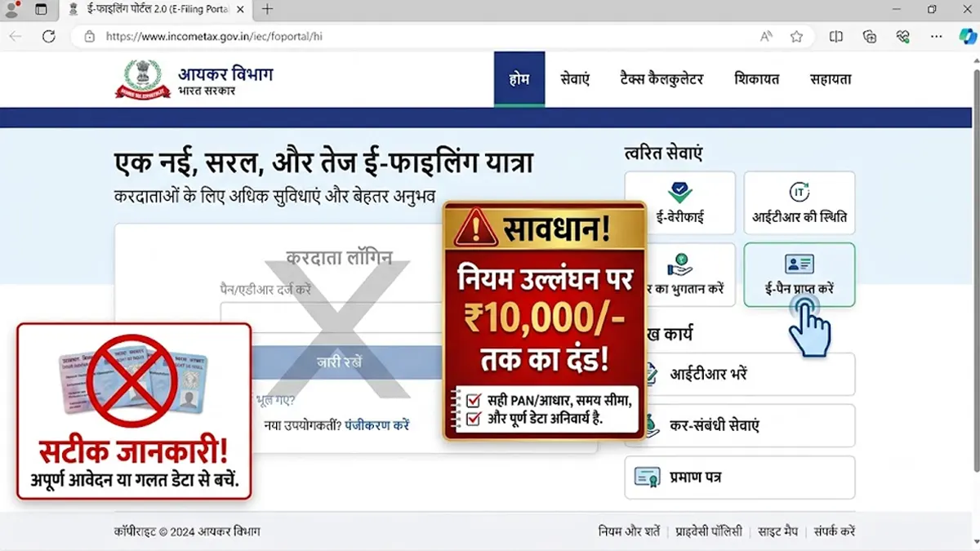Open the Copilot icon in browser toolbar
Image resolution: width=980 pixels, height=551 pixels.
[967, 36]
